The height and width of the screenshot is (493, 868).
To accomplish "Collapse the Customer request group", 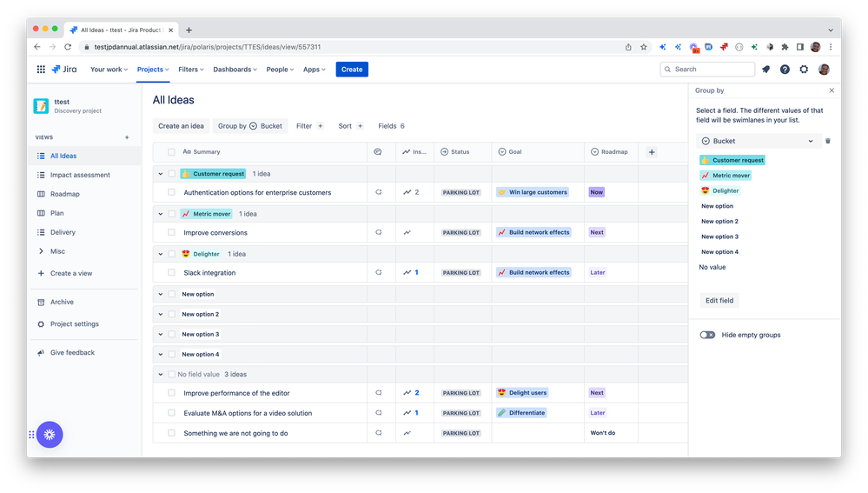I will [161, 174].
